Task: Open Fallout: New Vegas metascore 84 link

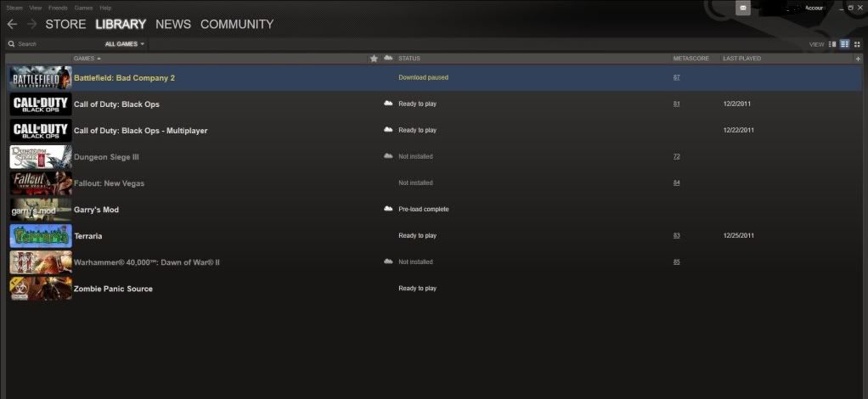Action: (x=676, y=183)
